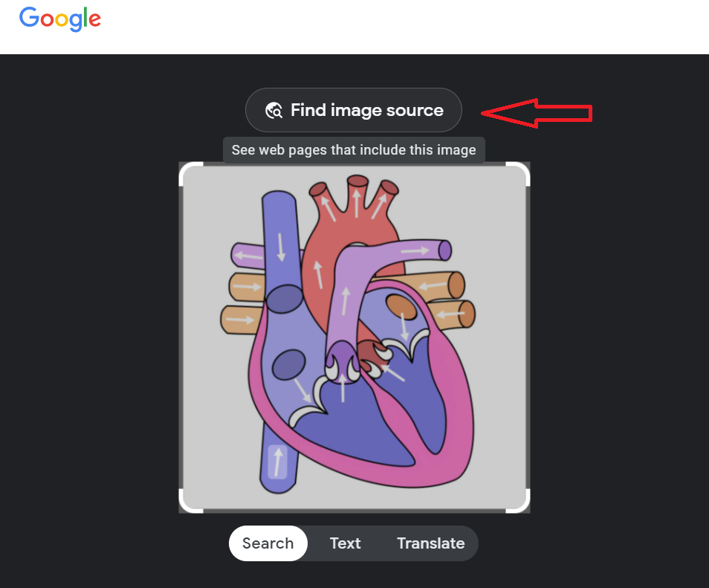Image resolution: width=709 pixels, height=588 pixels.
Task: Switch to the Text mode tab
Action: tap(345, 543)
